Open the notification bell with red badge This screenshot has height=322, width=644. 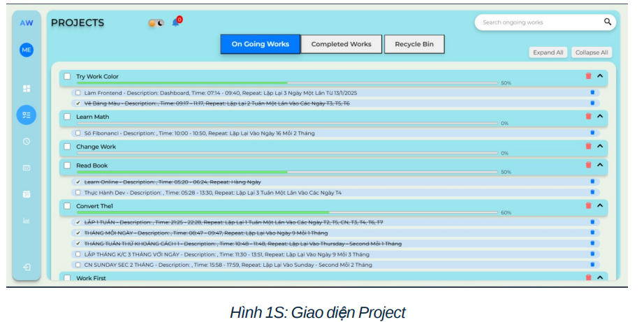pyautogui.click(x=176, y=22)
